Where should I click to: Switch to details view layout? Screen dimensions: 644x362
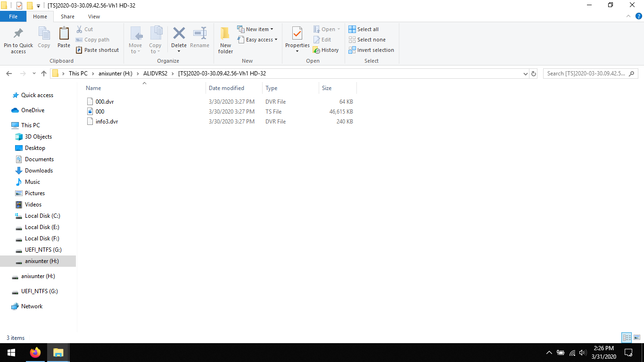pyautogui.click(x=627, y=337)
